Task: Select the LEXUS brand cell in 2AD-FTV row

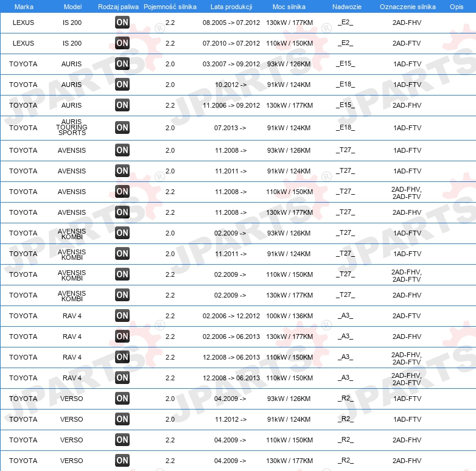Action: 23,43
